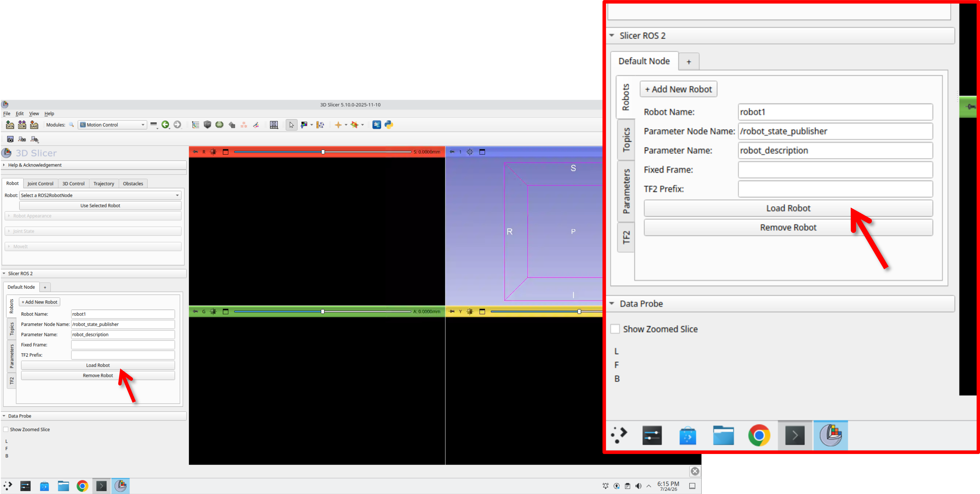Viewport: 980px width, 494px height.
Task: Open the Extensions Manager blue icon
Action: click(x=377, y=125)
